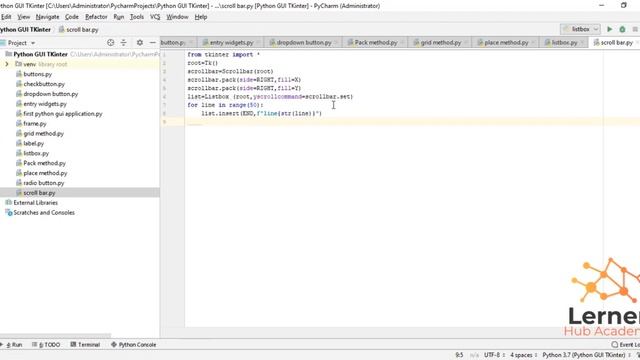This screenshot has width=640, height=360.
Task: Open the View menu
Action: point(23,17)
